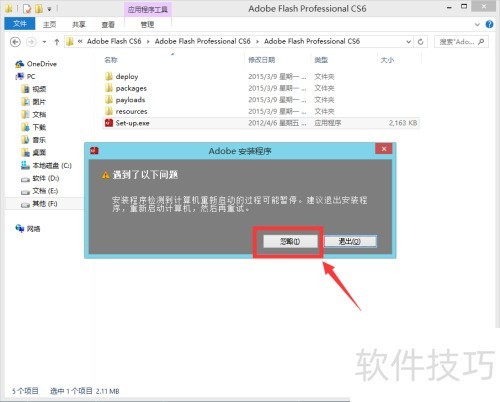This screenshot has width=500, height=402.
Task: Click the Adobe icon in installer title bar
Action: [x=94, y=151]
